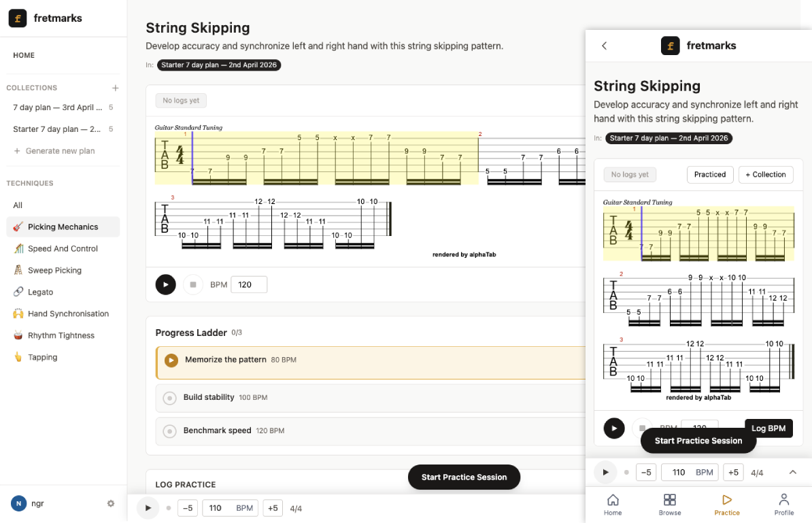The width and height of the screenshot is (812, 523).
Task: Play the tab in main player
Action: coord(165,284)
